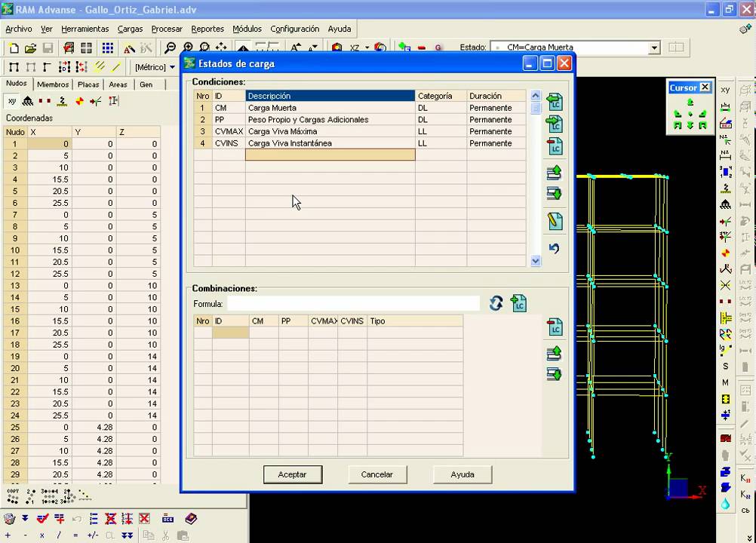Select the Peso Propio y Cargas Adicionales row
The width and height of the screenshot is (756, 543).
pos(360,119)
